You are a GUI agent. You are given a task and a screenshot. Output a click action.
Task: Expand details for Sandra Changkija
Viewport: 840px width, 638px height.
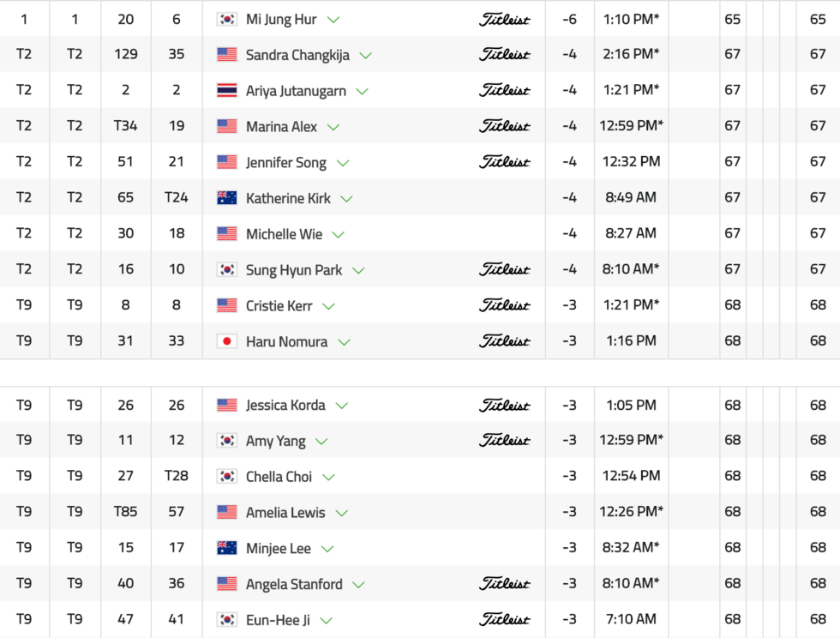click(x=366, y=56)
